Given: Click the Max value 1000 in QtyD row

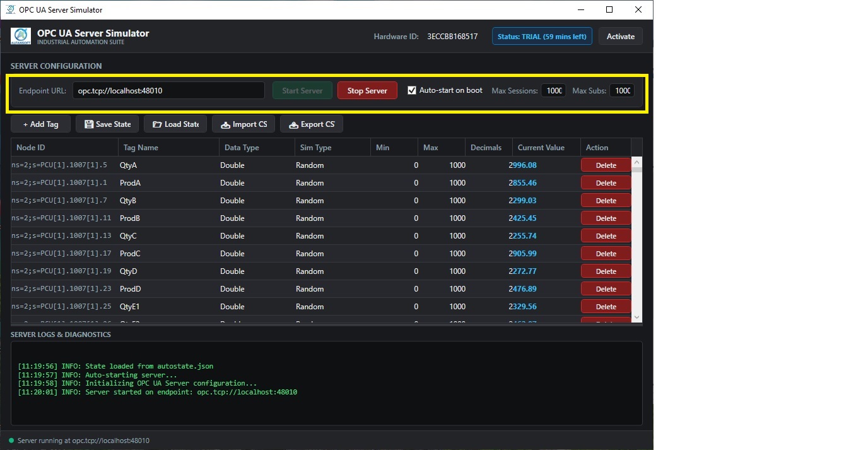Looking at the screenshot, I should (x=457, y=271).
